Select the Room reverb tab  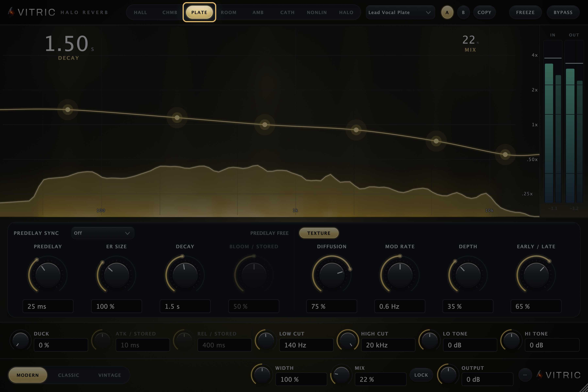229,12
